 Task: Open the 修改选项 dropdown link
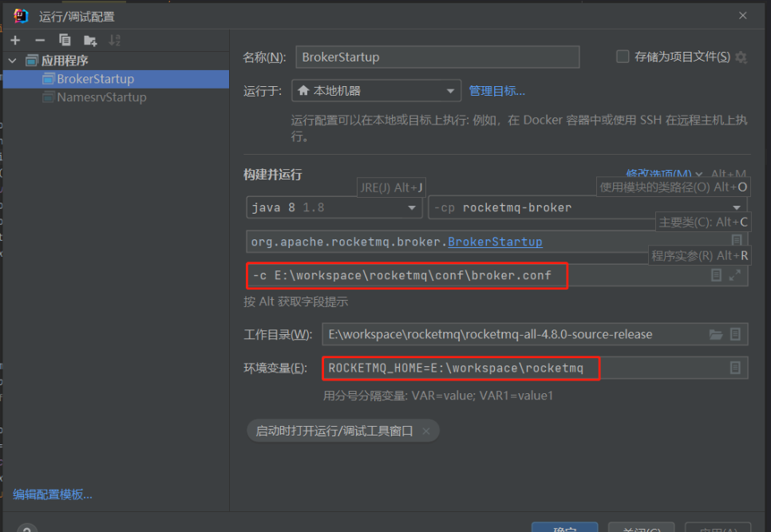coord(663,174)
